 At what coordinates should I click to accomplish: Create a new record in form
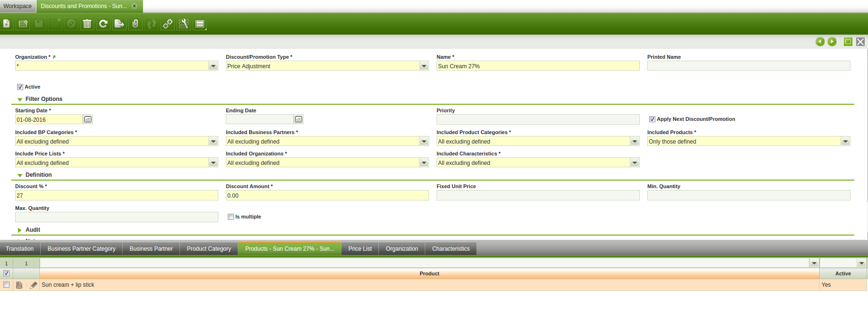coord(7,24)
